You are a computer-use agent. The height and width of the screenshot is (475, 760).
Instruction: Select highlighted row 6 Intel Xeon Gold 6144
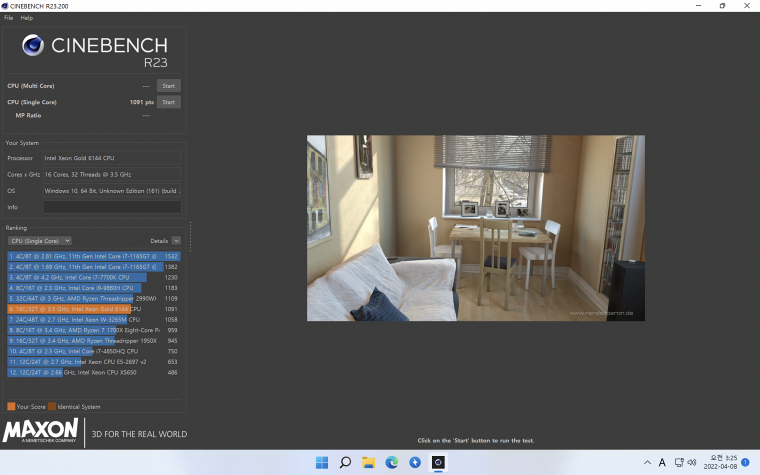[94, 309]
